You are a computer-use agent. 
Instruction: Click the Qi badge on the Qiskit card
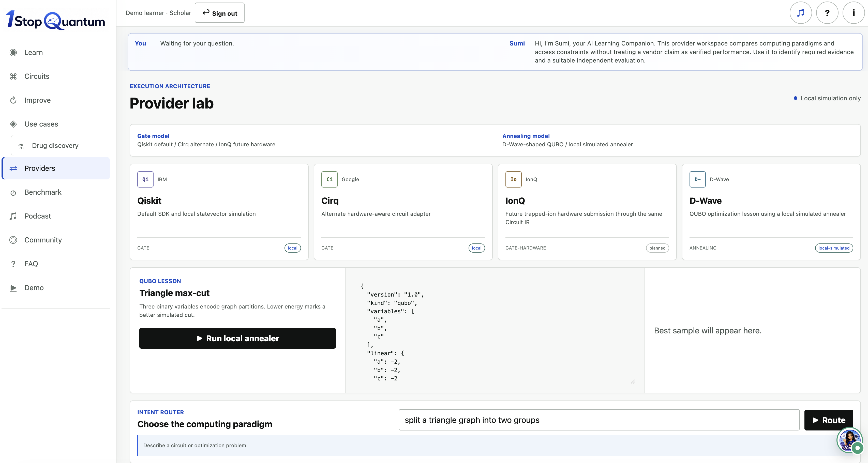coord(145,179)
